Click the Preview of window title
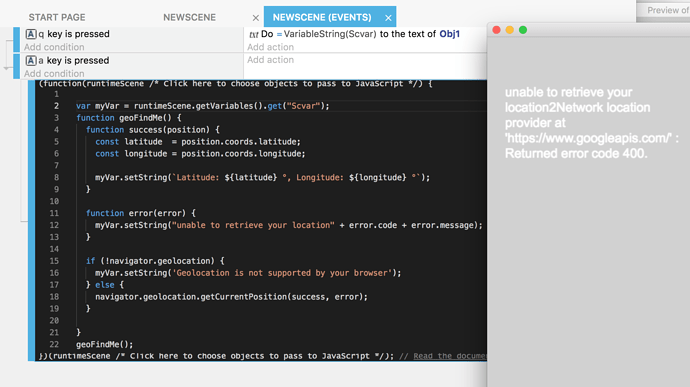The image size is (690, 387). (668, 10)
